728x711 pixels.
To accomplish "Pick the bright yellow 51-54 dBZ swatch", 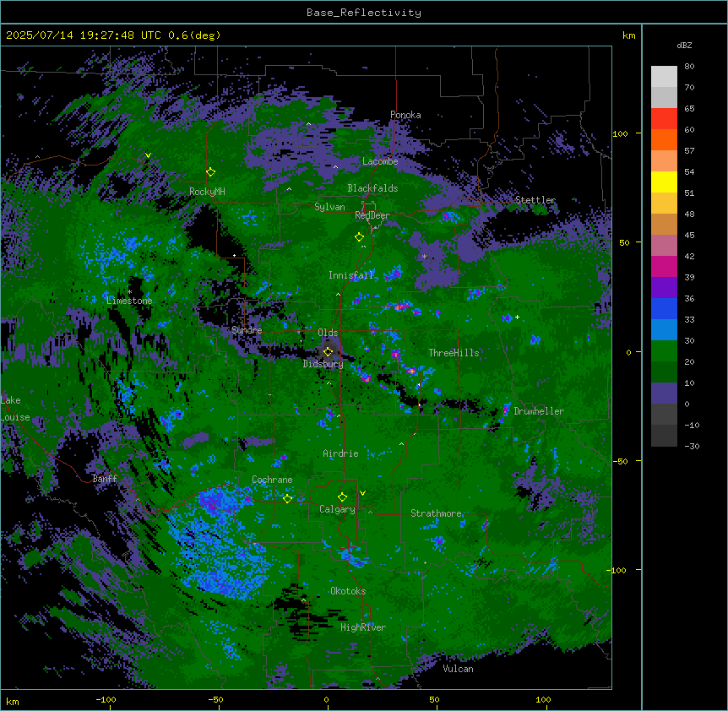I will (x=664, y=182).
